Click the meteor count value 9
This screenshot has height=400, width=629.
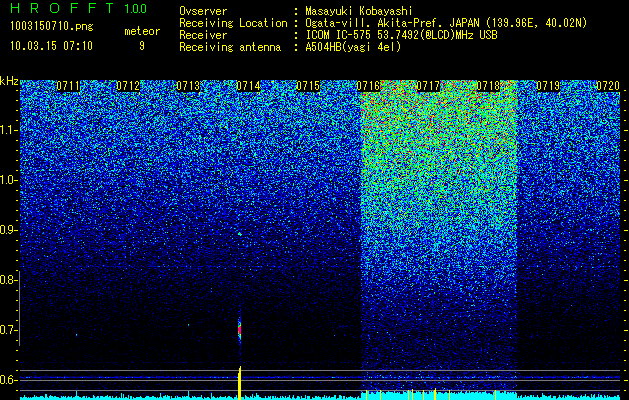click(x=142, y=46)
